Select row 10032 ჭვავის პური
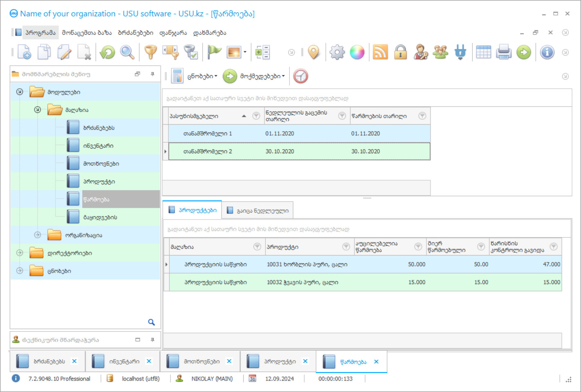Viewport: 581px width, 392px height. 366,282
